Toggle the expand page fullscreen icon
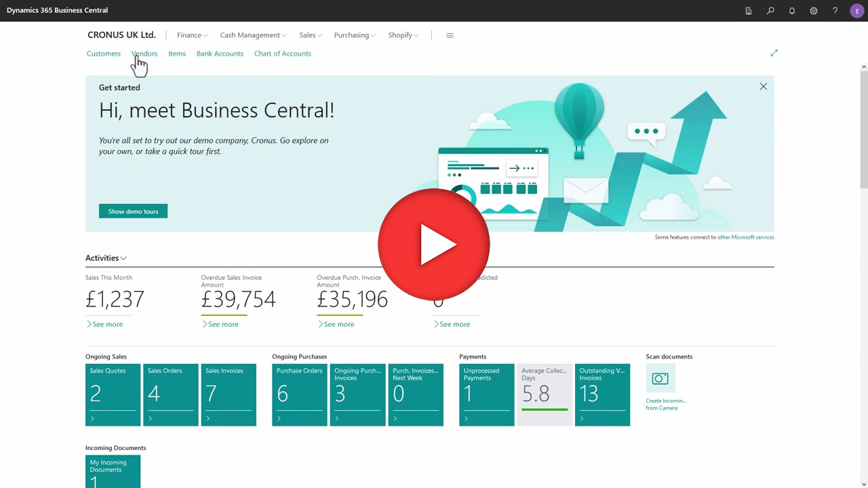 click(x=774, y=53)
